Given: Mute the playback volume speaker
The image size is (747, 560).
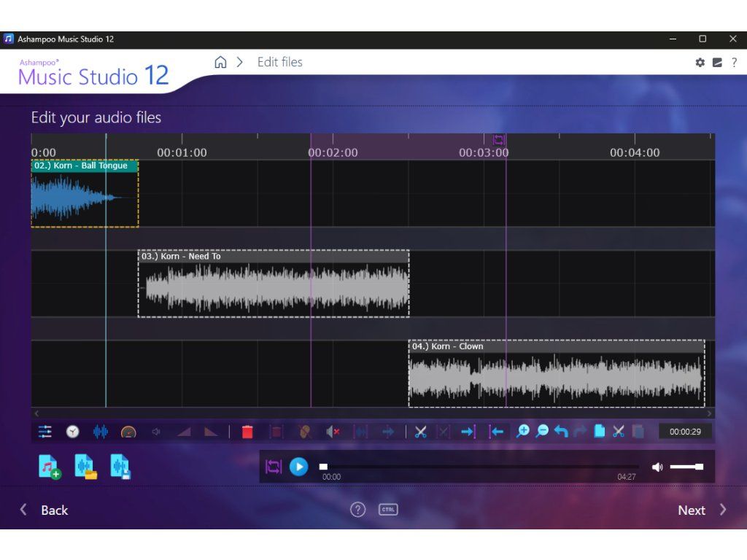Looking at the screenshot, I should [x=657, y=467].
